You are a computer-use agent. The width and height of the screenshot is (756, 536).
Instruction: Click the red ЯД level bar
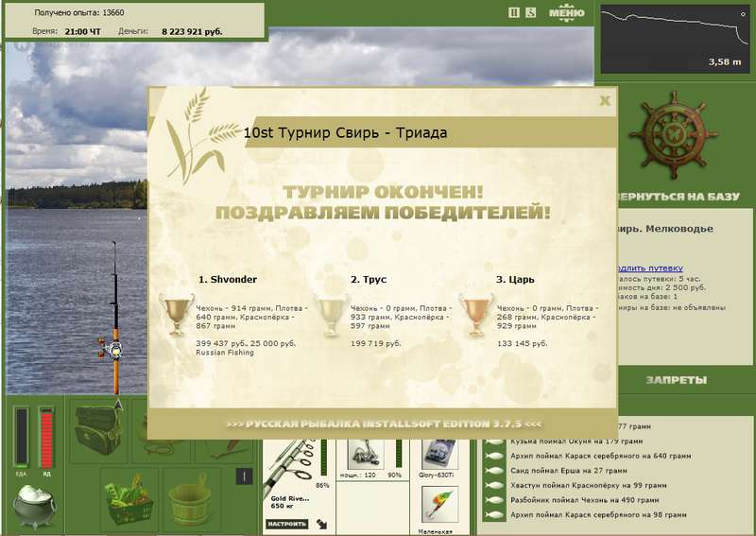tap(46, 437)
